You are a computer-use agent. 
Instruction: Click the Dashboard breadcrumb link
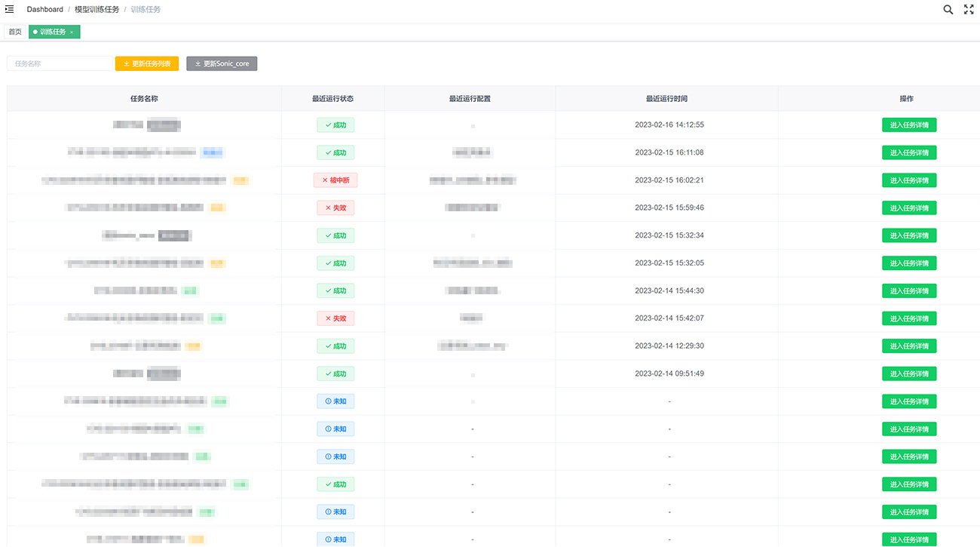pos(45,10)
